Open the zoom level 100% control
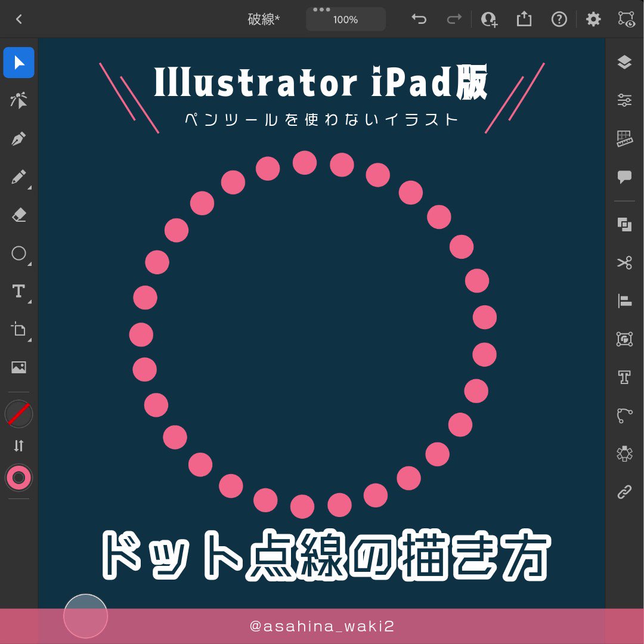Viewport: 644px width, 644px height. click(x=345, y=19)
